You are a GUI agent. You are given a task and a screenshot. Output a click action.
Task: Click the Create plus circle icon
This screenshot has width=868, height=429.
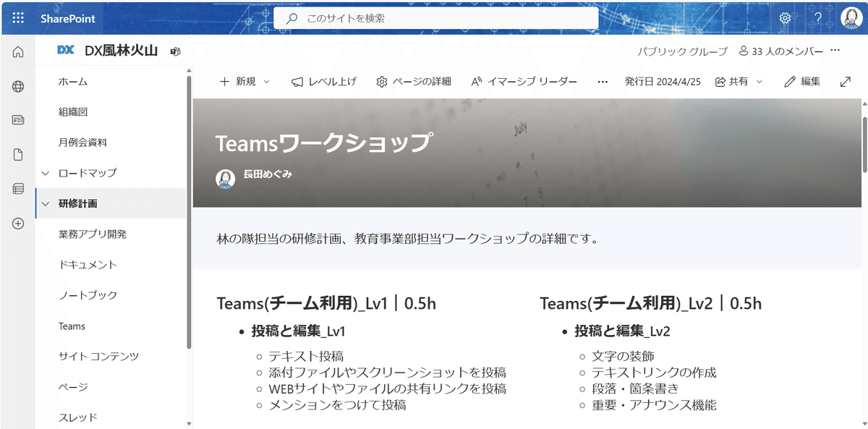click(18, 224)
